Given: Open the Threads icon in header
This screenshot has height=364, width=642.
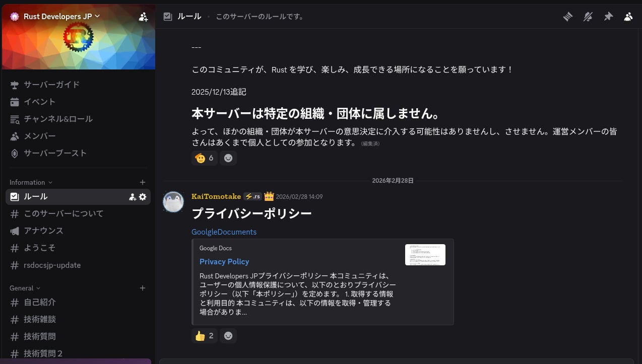Looking at the screenshot, I should [x=568, y=17].
